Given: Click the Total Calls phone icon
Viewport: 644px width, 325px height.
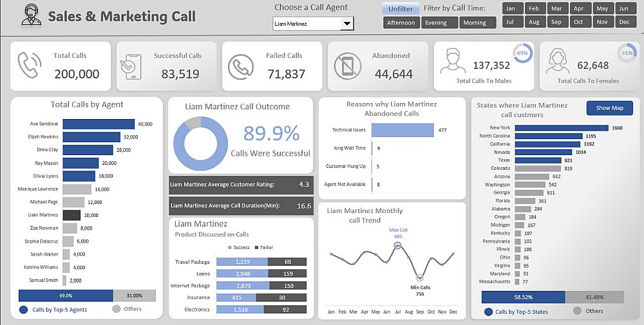Looking at the screenshot, I should (x=30, y=65).
